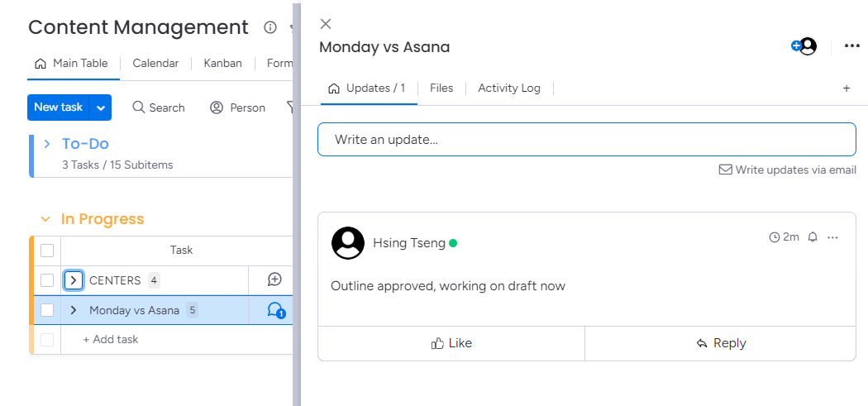Expand subitems of Monday vs Asana row
The width and height of the screenshot is (868, 406).
click(x=74, y=310)
